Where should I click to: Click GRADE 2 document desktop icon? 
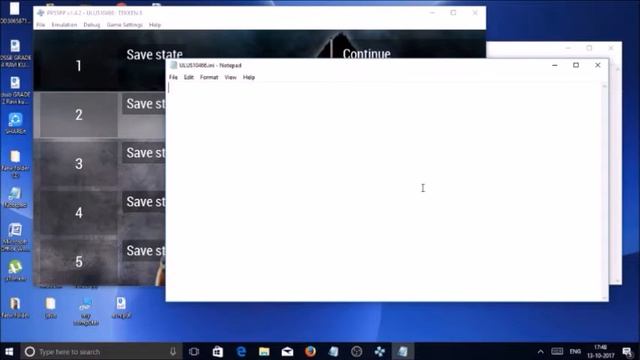tap(16, 90)
